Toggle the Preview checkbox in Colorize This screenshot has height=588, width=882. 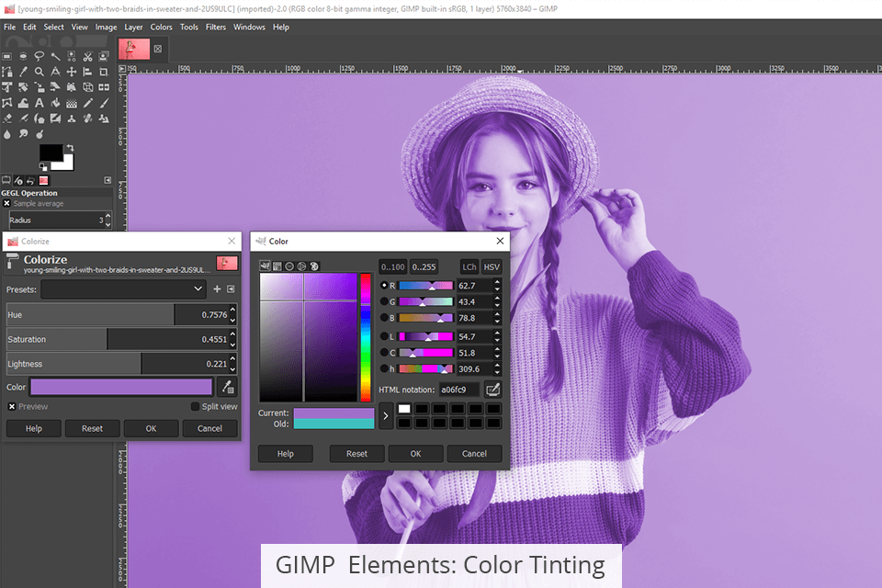coord(12,406)
